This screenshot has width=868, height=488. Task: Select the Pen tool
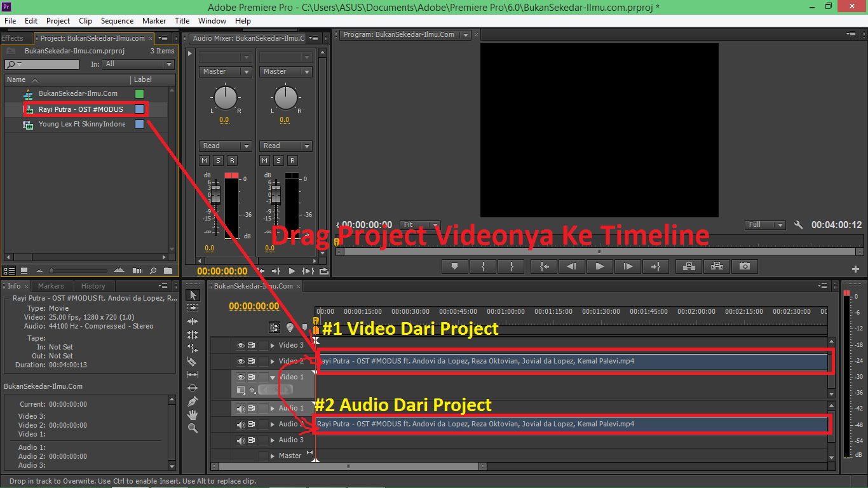[x=193, y=402]
